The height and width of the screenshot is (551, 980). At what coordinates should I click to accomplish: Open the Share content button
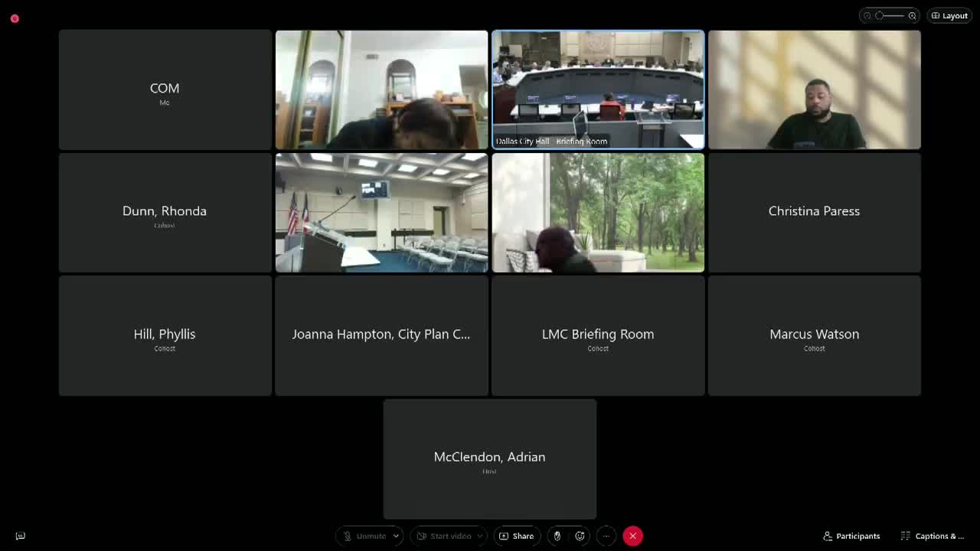(x=517, y=536)
